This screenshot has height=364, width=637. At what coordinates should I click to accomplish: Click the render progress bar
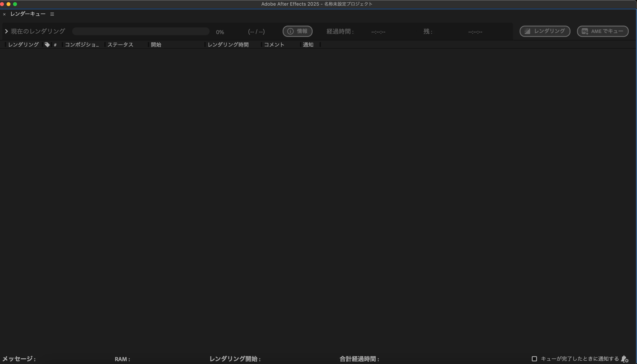coord(141,31)
